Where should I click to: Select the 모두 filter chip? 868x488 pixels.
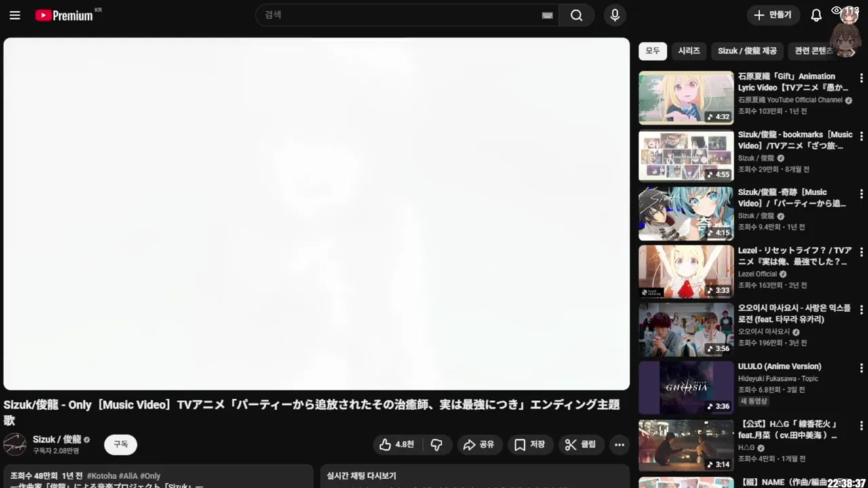(x=652, y=51)
